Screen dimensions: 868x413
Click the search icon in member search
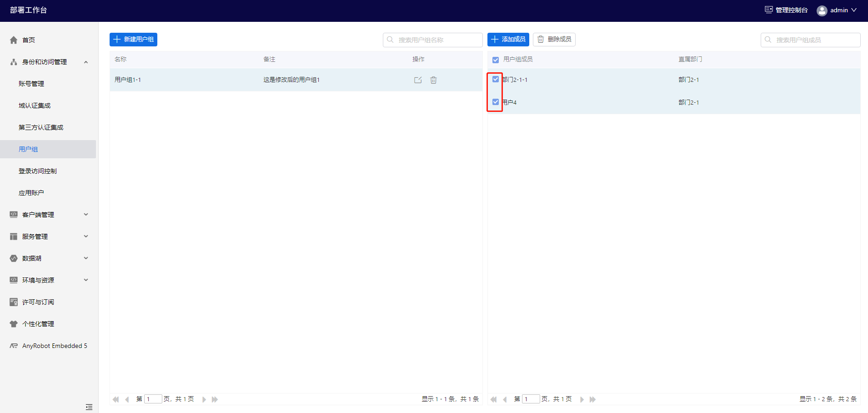(x=768, y=40)
